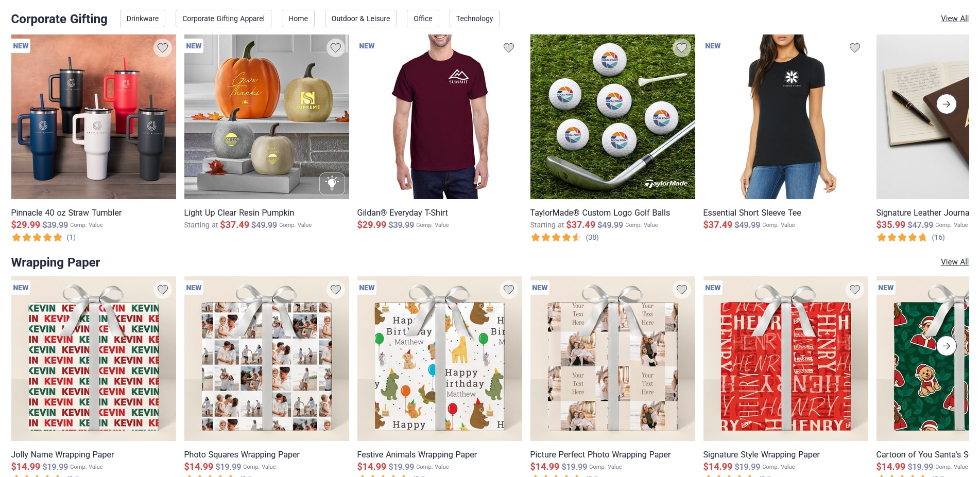
Task: Click heart icon on Photo Squares Wrapping Paper
Action: 336,290
